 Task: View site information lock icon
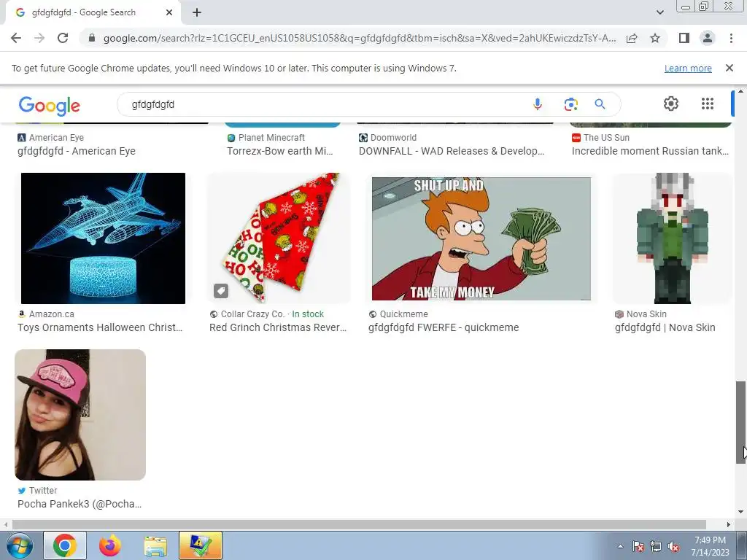tap(92, 38)
